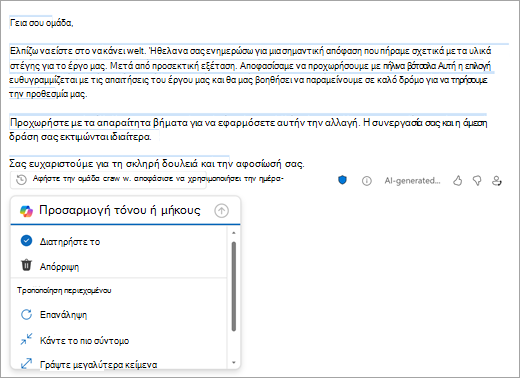This screenshot has width=520, height=378.
Task: Open the info circle icon
Action: tap(367, 181)
